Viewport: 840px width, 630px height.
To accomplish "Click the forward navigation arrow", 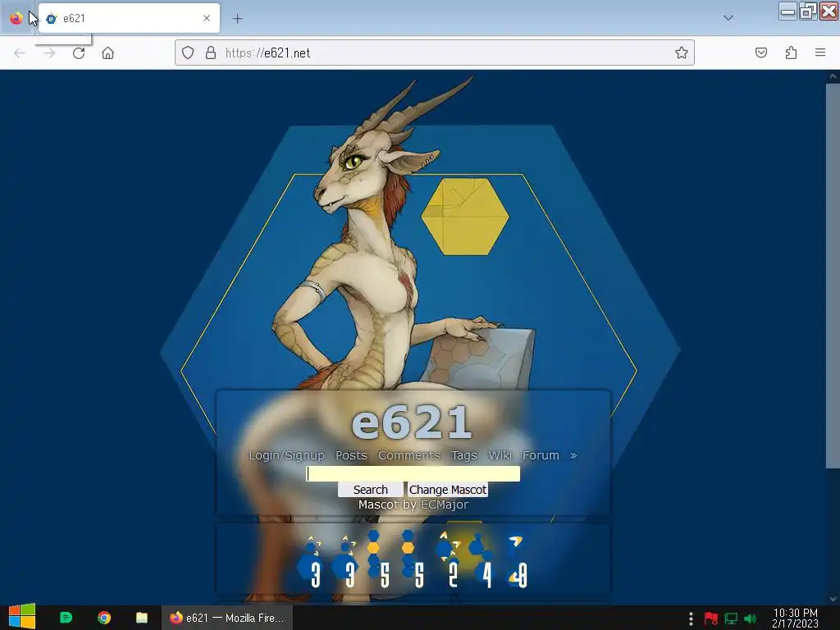I will point(49,52).
